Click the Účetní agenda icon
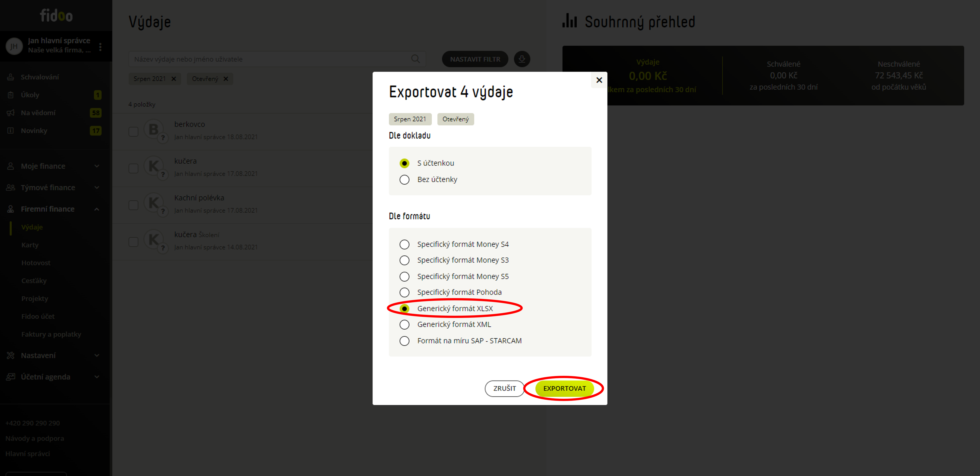 [x=11, y=377]
